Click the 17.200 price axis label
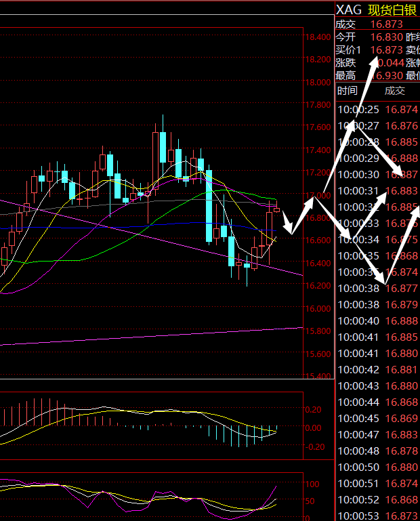420x521 pixels. (x=318, y=173)
